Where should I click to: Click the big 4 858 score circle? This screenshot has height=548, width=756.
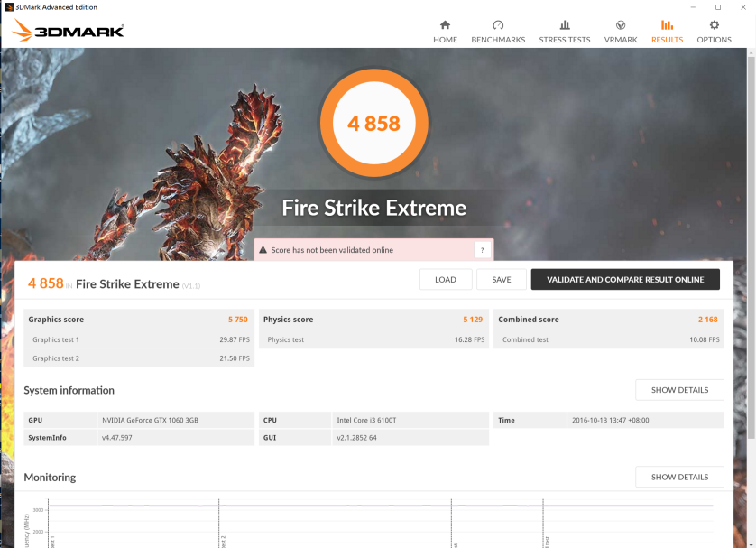point(373,123)
